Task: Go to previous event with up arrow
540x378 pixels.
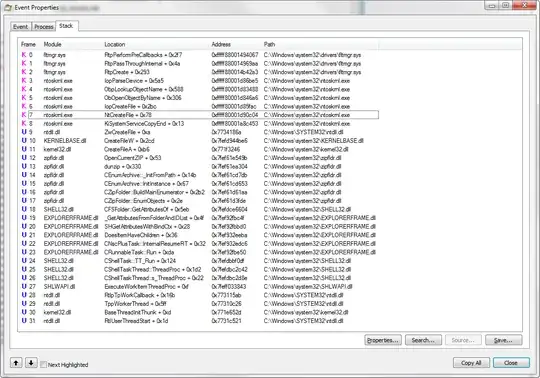Action: [16, 363]
